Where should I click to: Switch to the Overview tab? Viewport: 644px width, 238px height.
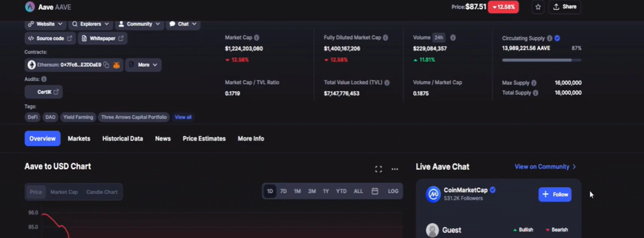pyautogui.click(x=42, y=139)
